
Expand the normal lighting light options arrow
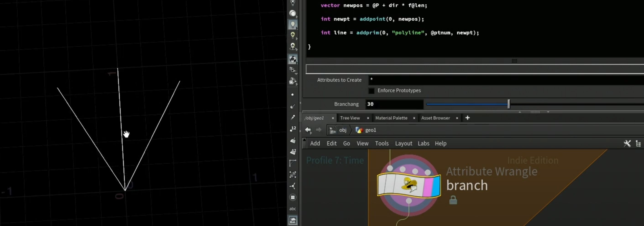pyautogui.click(x=297, y=39)
